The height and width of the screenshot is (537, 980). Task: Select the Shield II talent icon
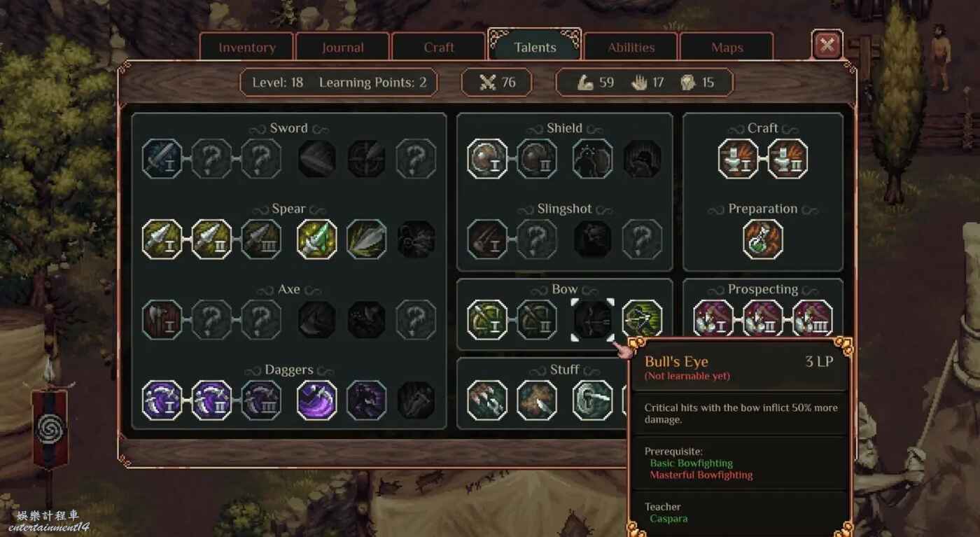[537, 159]
